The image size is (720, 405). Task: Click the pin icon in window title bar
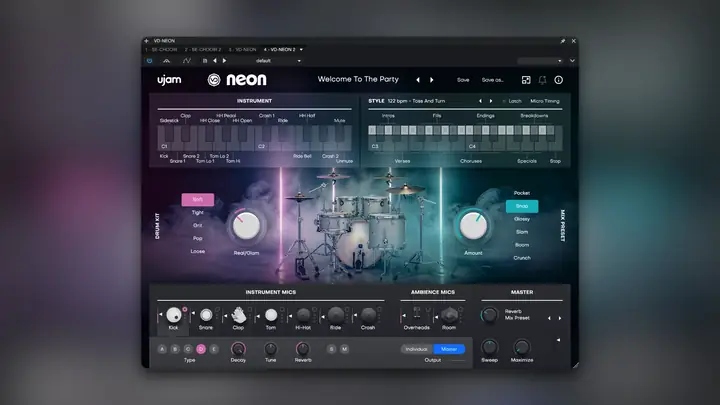(562, 41)
